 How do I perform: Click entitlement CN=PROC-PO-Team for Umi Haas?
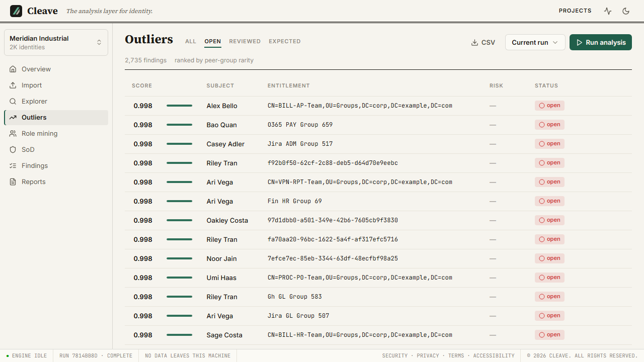point(360,278)
